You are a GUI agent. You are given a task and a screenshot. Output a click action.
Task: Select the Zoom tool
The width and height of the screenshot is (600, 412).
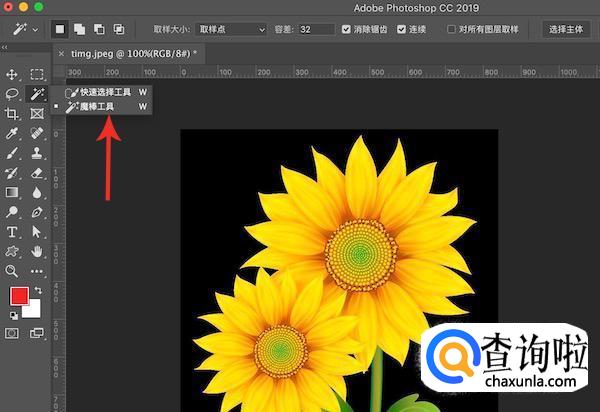click(12, 271)
